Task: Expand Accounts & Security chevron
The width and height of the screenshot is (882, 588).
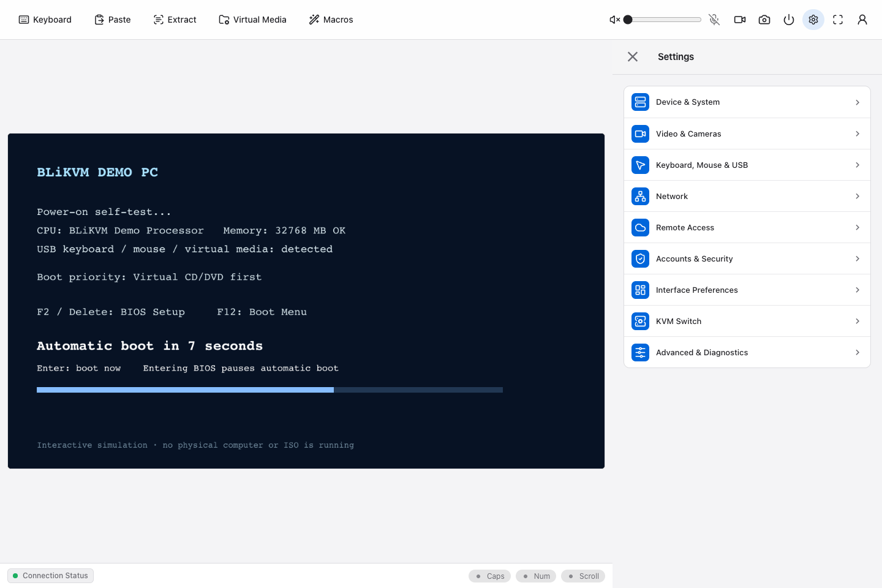Action: tap(858, 258)
